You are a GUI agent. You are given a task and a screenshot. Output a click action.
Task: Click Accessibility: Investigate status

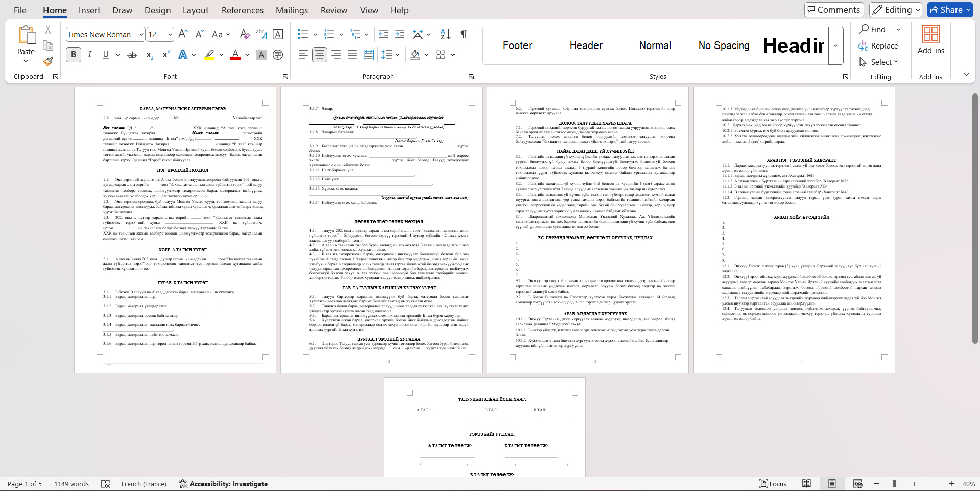pos(223,484)
